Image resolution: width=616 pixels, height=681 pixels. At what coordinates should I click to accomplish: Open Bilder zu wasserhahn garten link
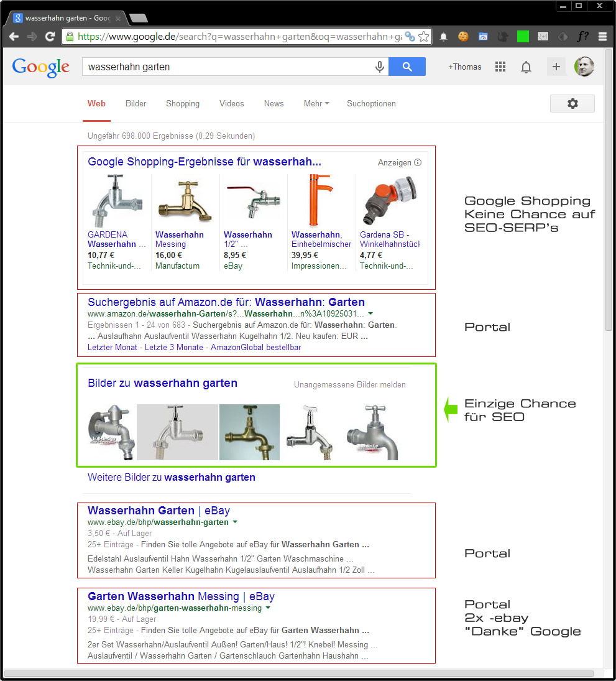(162, 383)
